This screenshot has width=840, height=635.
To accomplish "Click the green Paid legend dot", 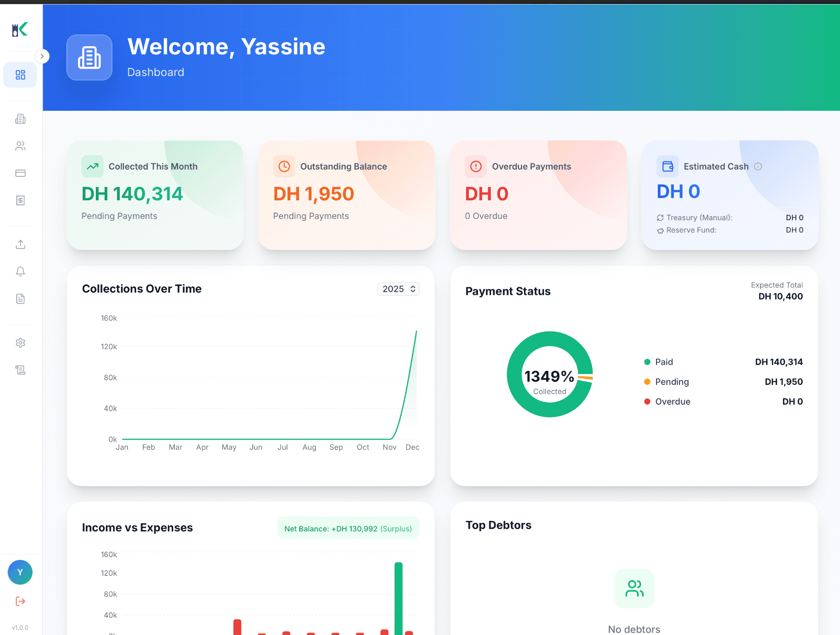I will click(x=647, y=362).
